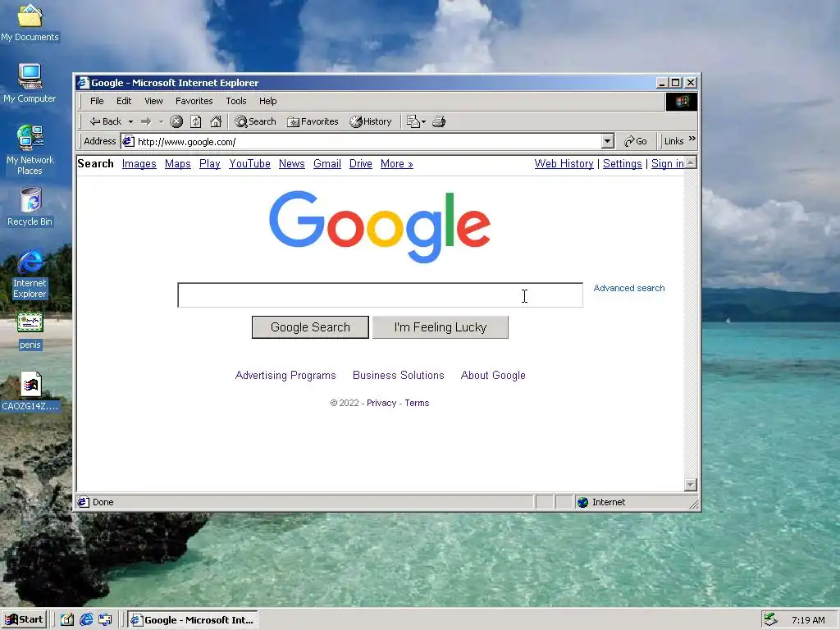Screen dimensions: 840x630
Task: Click the Internet Explorer title bar icon
Action: (x=83, y=83)
